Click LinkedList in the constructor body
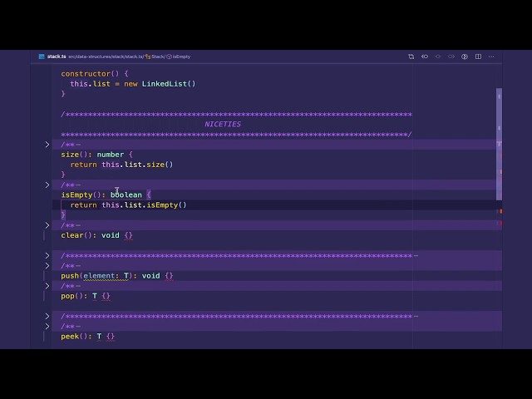532x399 pixels. (x=165, y=84)
